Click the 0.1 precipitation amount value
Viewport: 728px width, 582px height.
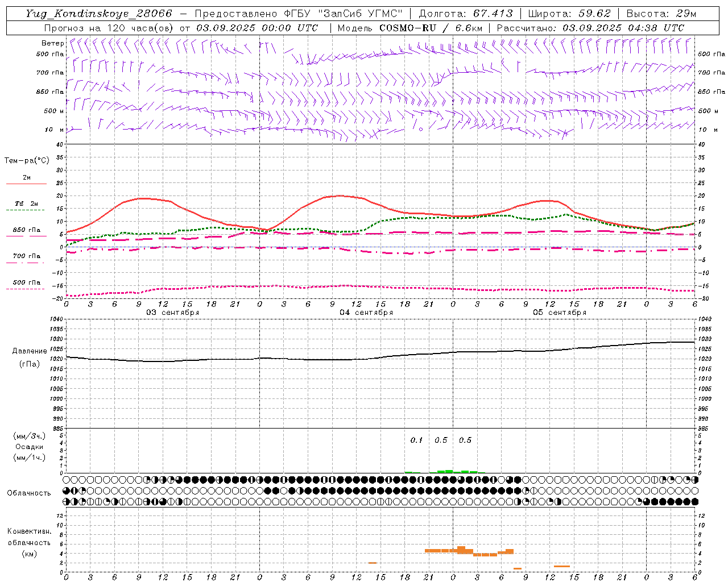pyautogui.click(x=417, y=440)
